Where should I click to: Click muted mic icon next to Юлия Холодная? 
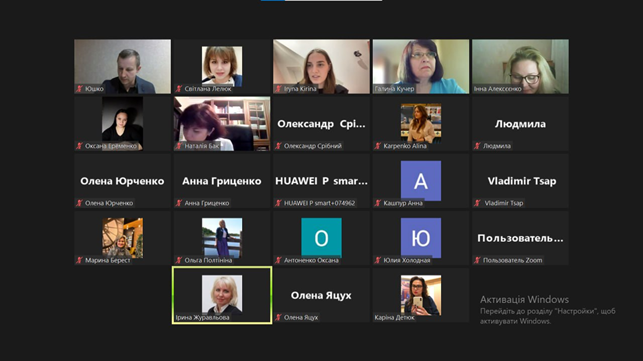[378, 260]
